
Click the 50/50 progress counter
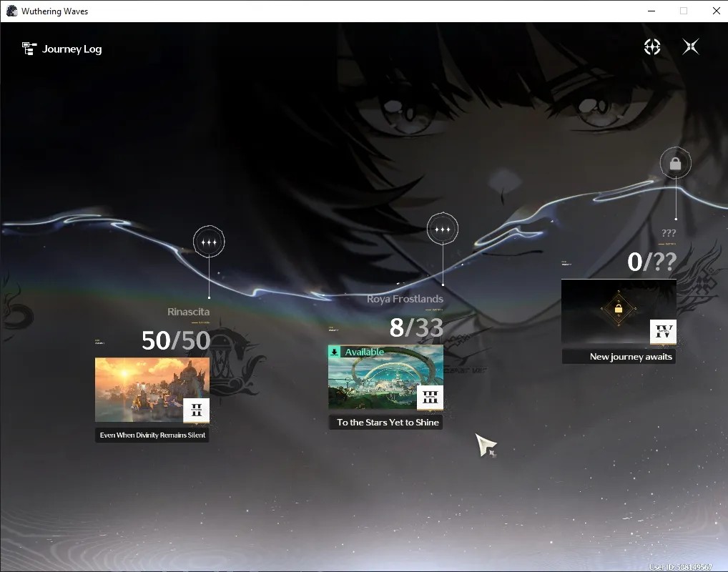(x=176, y=340)
